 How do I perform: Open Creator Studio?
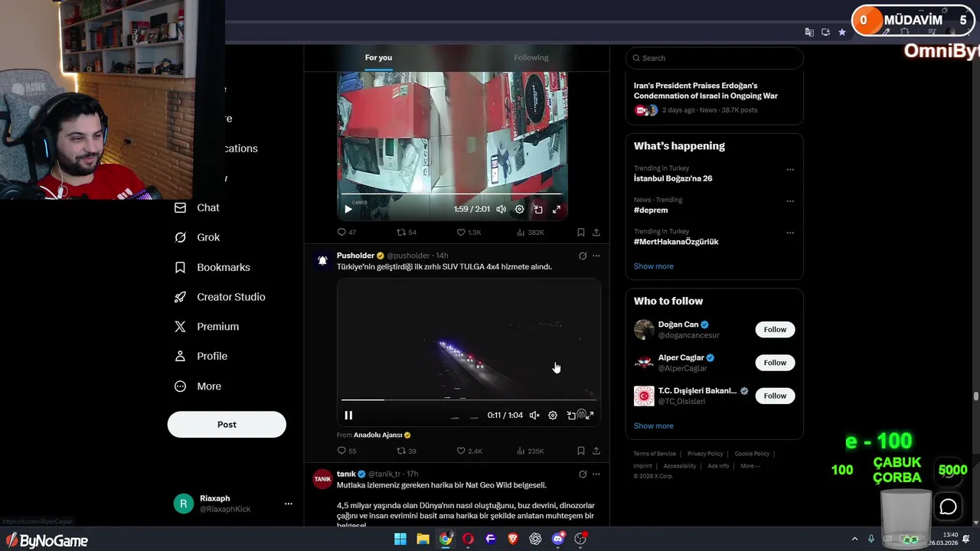[x=220, y=297]
